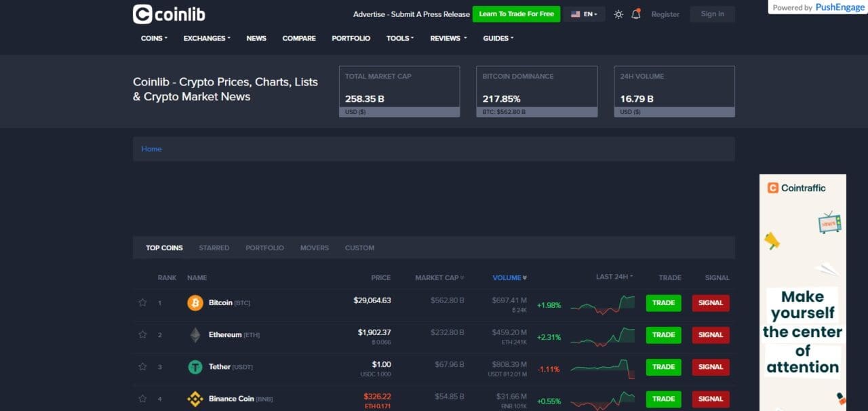Image resolution: width=868 pixels, height=411 pixels.
Task: Open the Ethereum [ETH] name link
Action: 234,334
